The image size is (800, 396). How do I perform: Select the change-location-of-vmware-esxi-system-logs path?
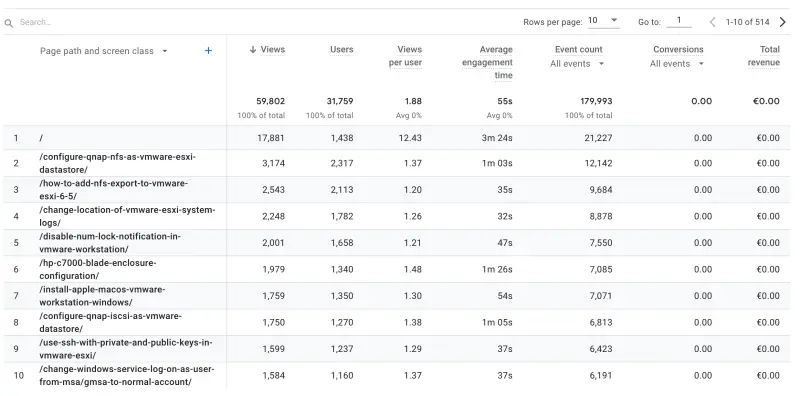pos(128,216)
